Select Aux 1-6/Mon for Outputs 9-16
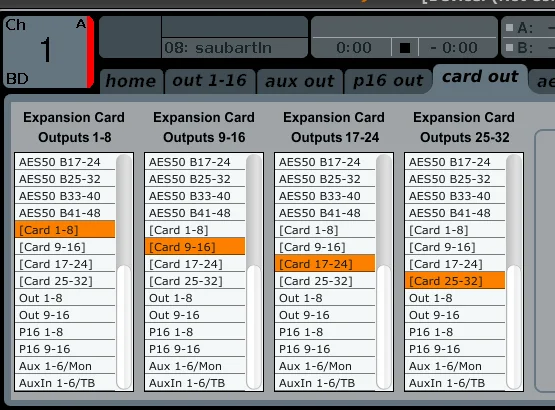This screenshot has height=410, width=555. (x=195, y=366)
